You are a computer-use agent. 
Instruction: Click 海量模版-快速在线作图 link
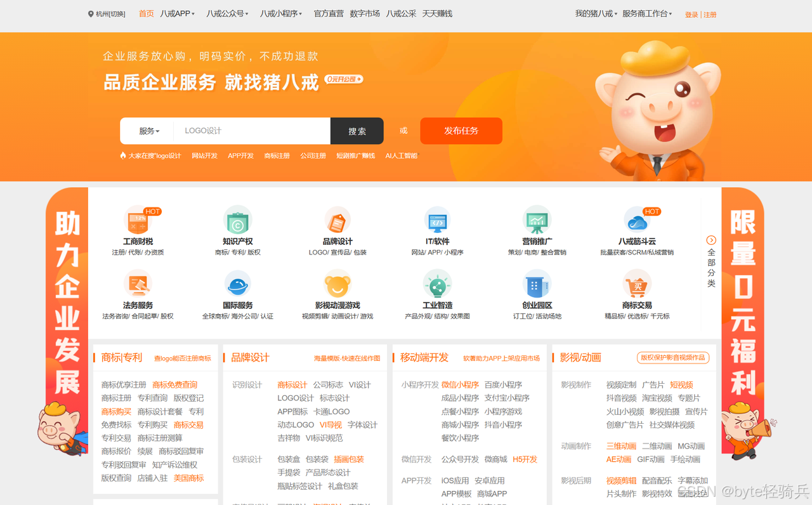pos(347,358)
